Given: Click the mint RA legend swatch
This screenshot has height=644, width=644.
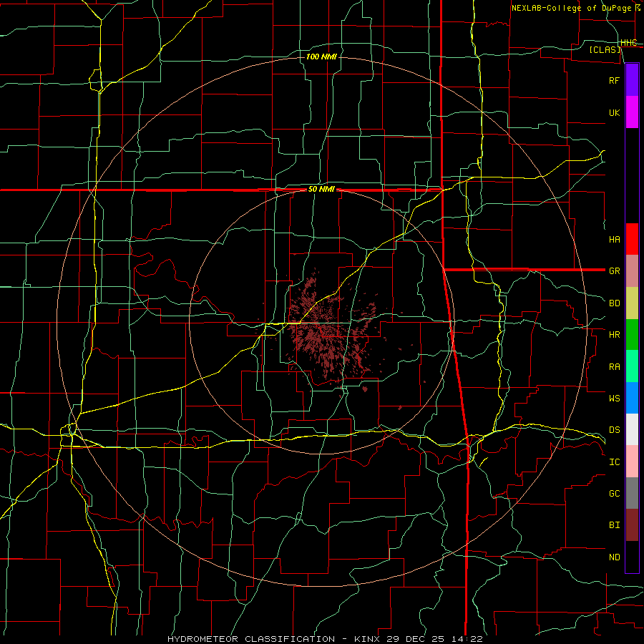Looking at the screenshot, I should (632, 366).
